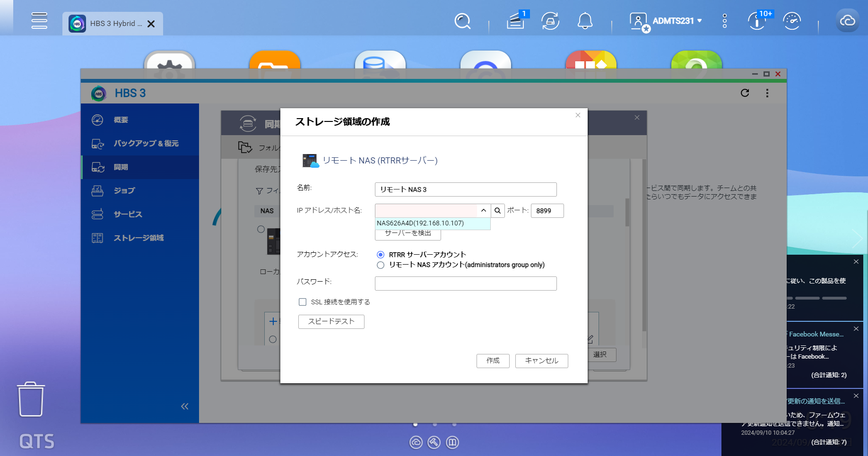Viewport: 868px width, 456px height.
Task: Click the スピードテスト button
Action: 331,322
